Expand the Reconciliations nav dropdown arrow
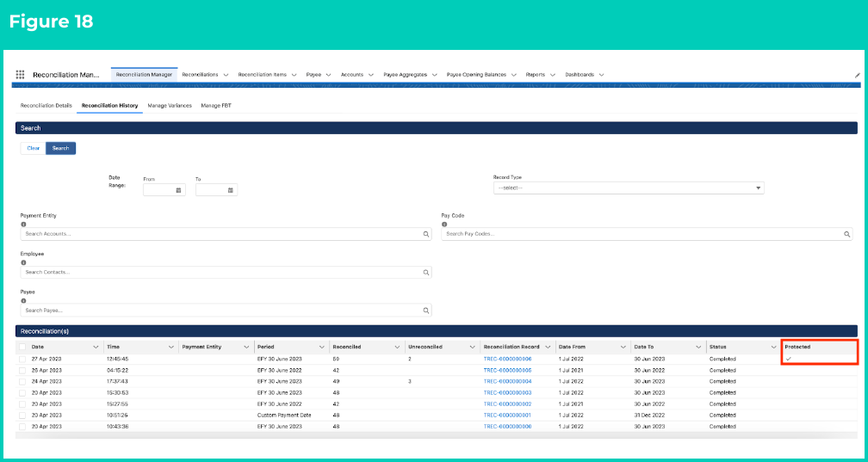868x462 pixels. 226,75
